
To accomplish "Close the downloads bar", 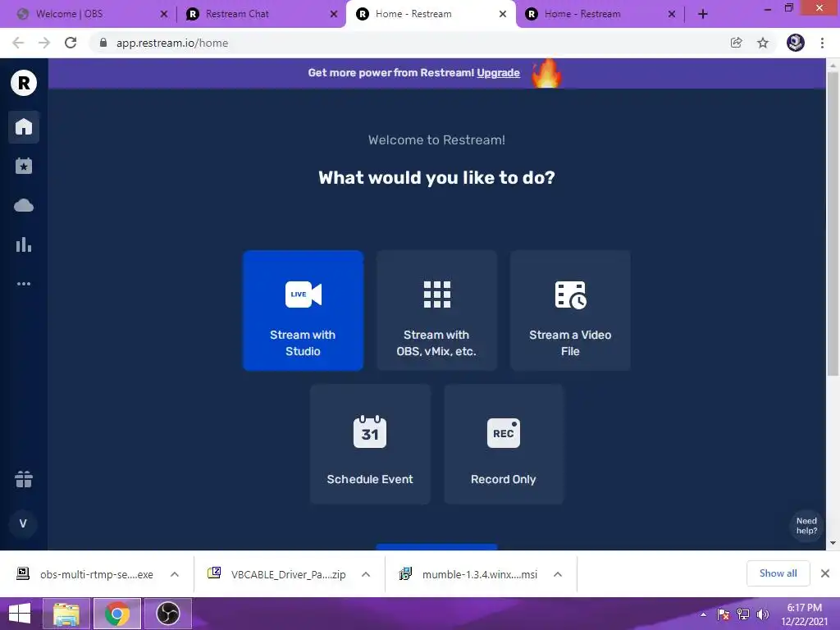I will (x=825, y=573).
